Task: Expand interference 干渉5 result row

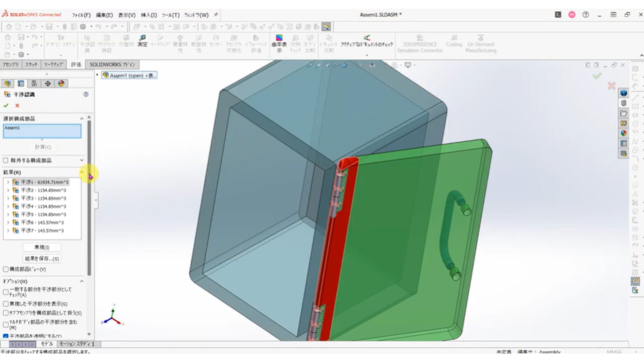Action: pos(8,215)
